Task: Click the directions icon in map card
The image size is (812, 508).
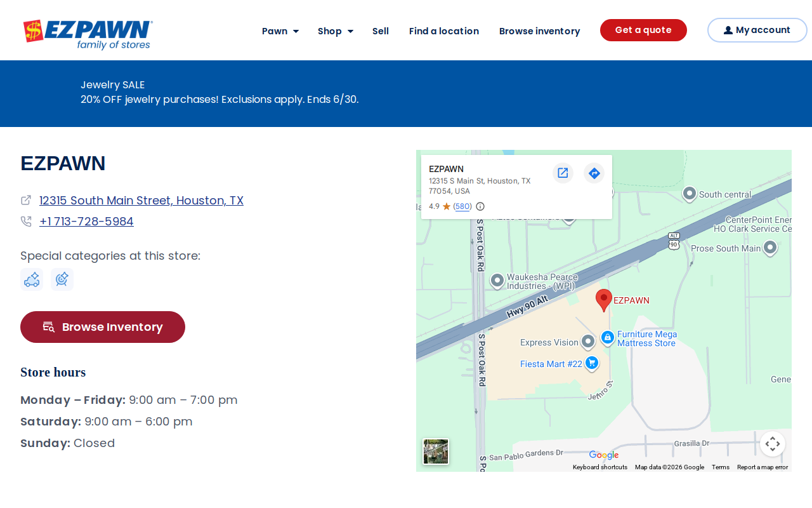Action: [x=594, y=173]
